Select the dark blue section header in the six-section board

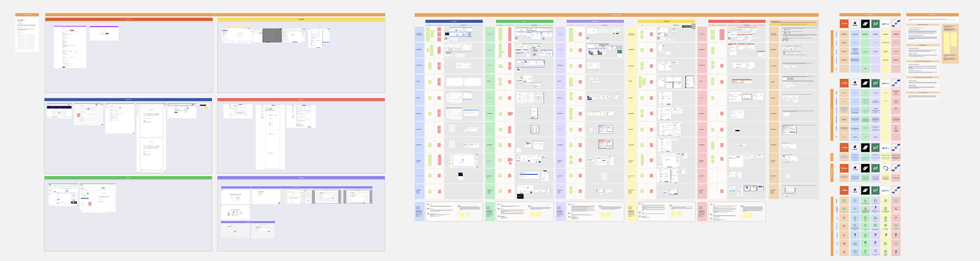128,100
